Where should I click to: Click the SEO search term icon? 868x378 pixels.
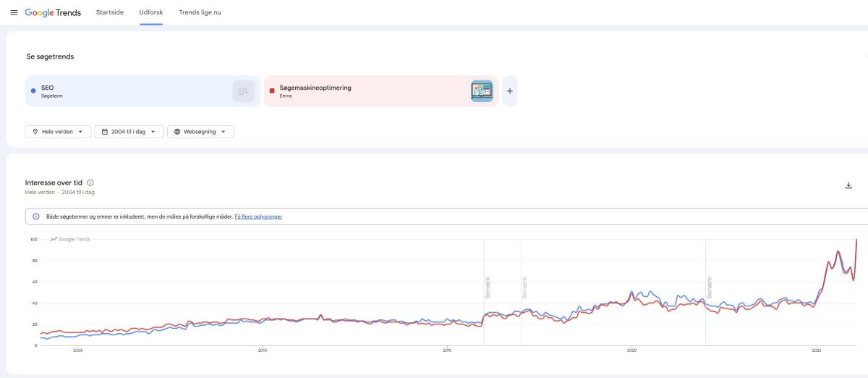244,91
